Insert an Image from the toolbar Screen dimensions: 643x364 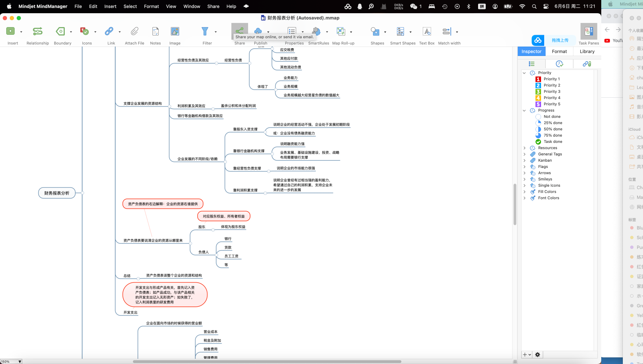coord(175,31)
